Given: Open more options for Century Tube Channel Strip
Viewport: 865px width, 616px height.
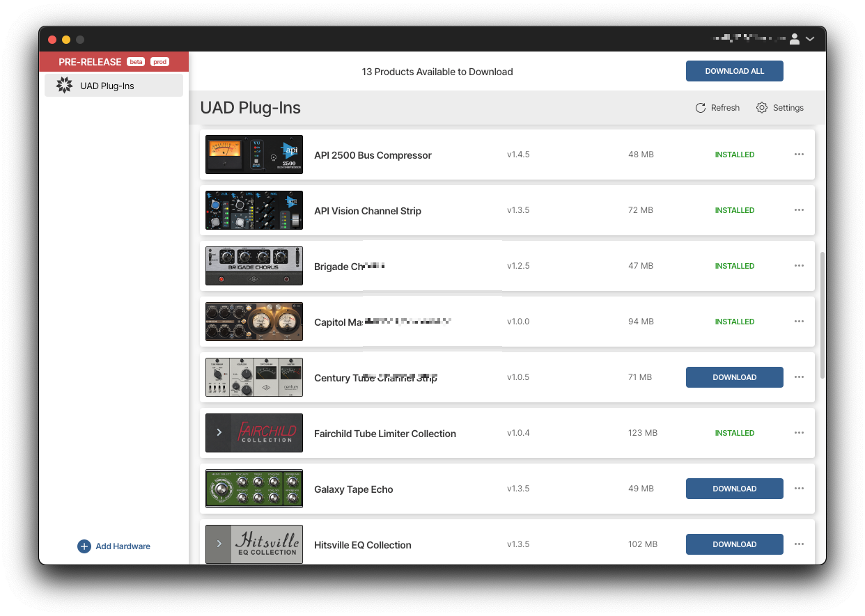Looking at the screenshot, I should [x=799, y=377].
